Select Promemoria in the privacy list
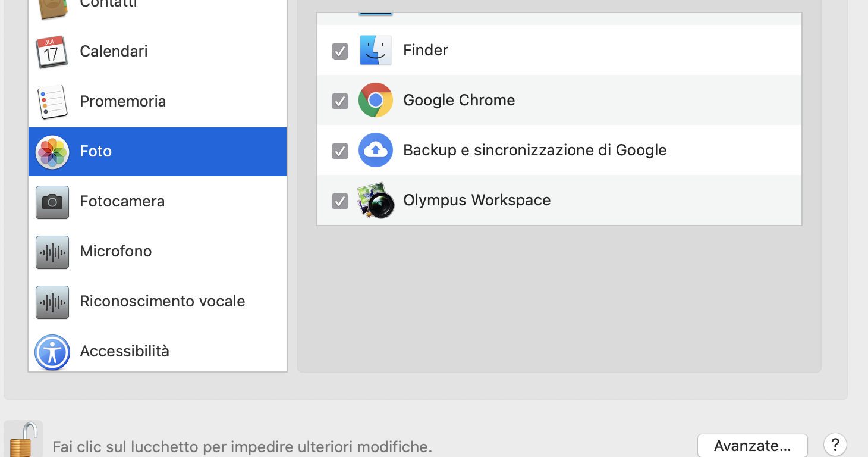This screenshot has height=457, width=868. [158, 102]
